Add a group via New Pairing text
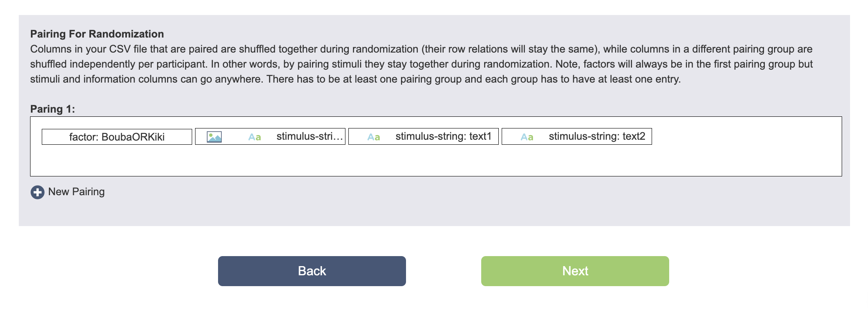Image resolution: width=868 pixels, height=317 pixels. tap(76, 192)
